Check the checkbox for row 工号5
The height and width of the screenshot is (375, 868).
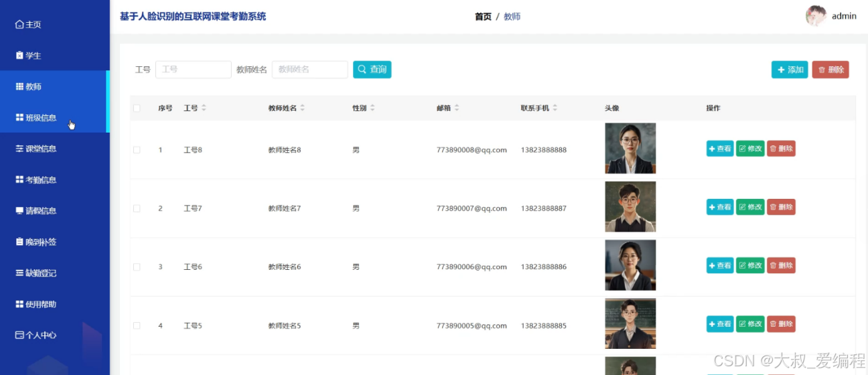click(x=137, y=325)
